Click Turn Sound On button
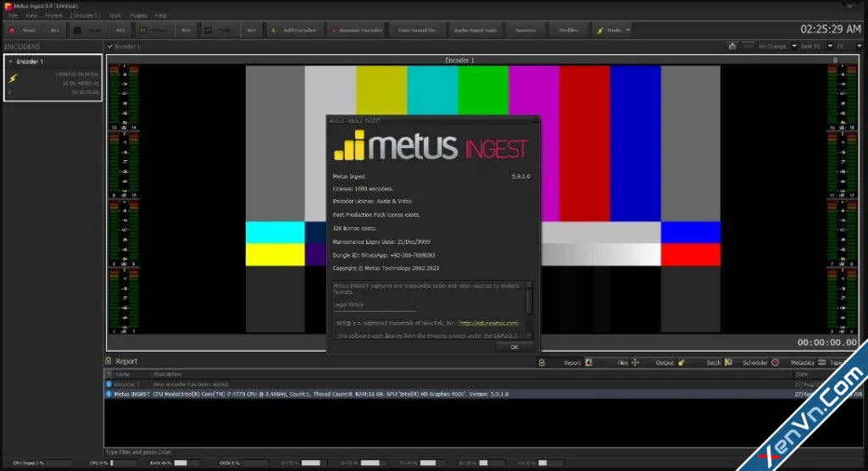 click(x=417, y=30)
